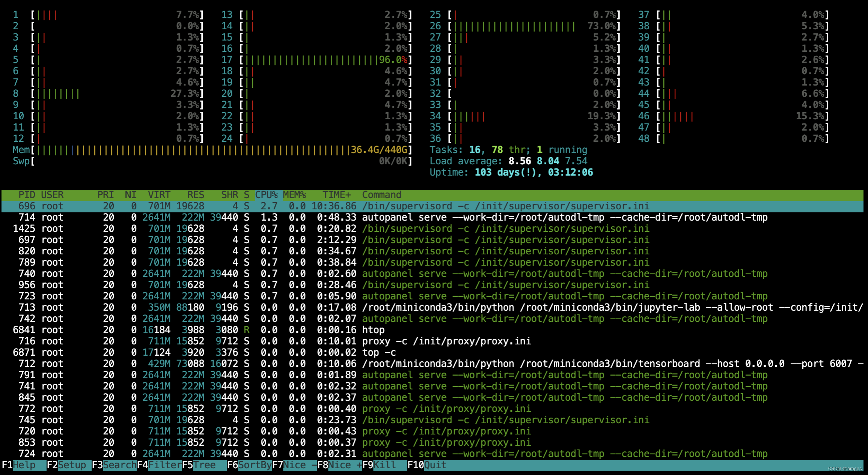Viewport: 868px width, 475px height.
Task: Select the PID 772 proxy row
Action: tap(432, 409)
